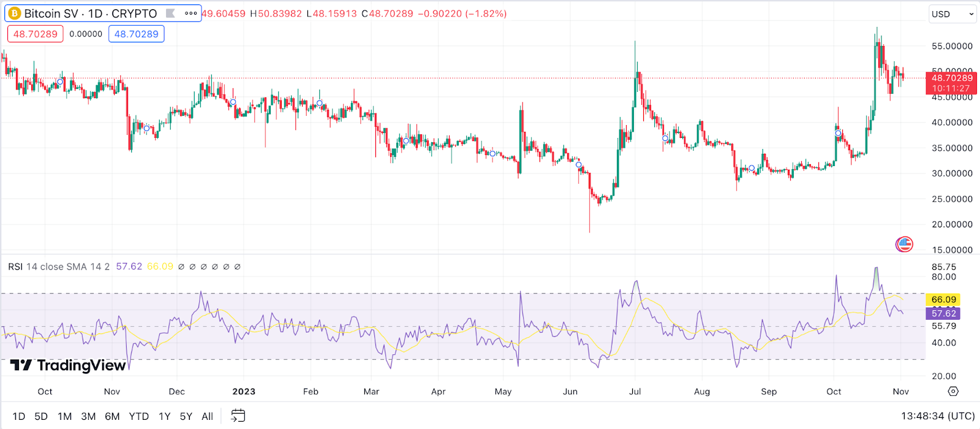Image resolution: width=980 pixels, height=429 pixels.
Task: Switch to the 3M range
Action: 88,416
